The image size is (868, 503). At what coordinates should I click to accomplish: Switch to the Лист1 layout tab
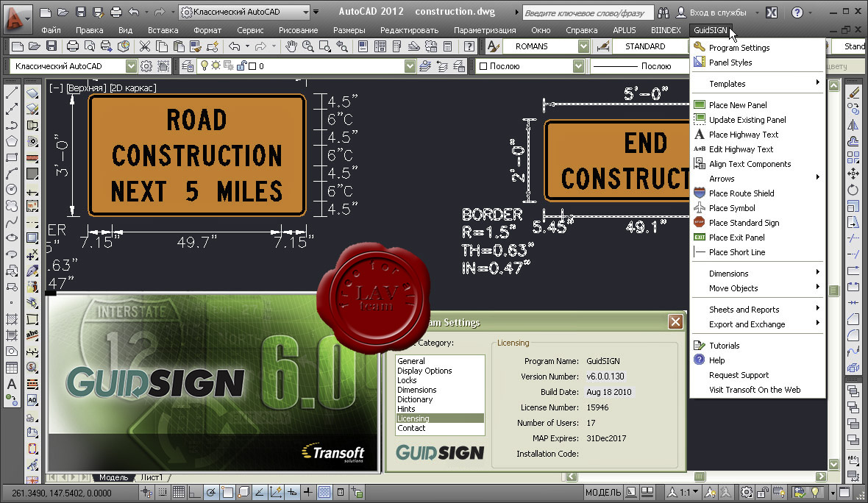[x=152, y=477]
